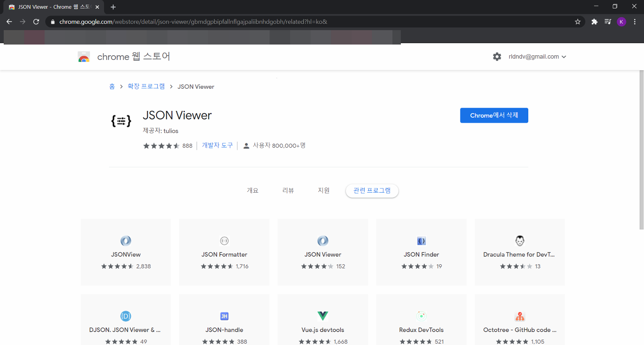Image resolution: width=644 pixels, height=345 pixels.
Task: Open the related JSON Viewer card icon
Action: click(x=323, y=241)
